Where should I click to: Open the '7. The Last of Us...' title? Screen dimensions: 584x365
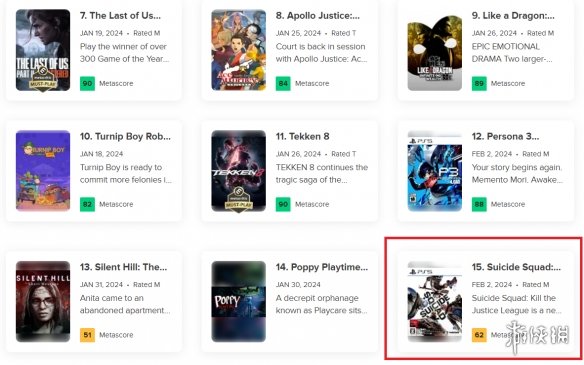tap(120, 16)
